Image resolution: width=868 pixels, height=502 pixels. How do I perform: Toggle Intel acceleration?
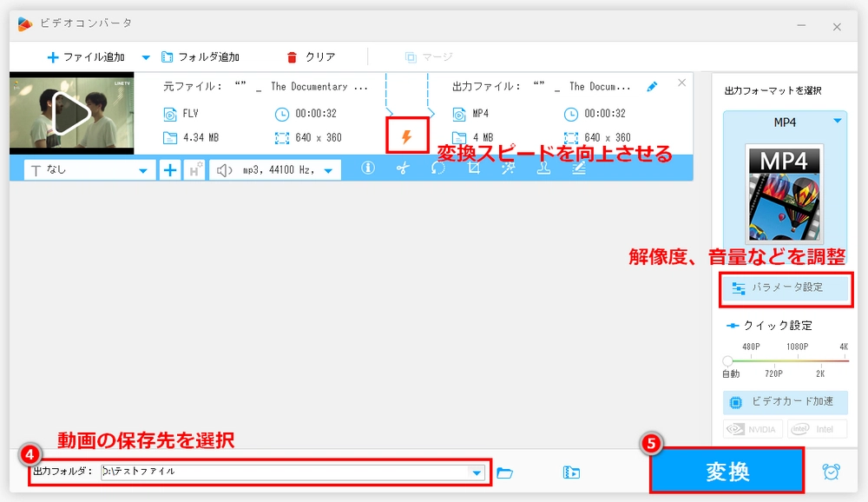coord(818,429)
